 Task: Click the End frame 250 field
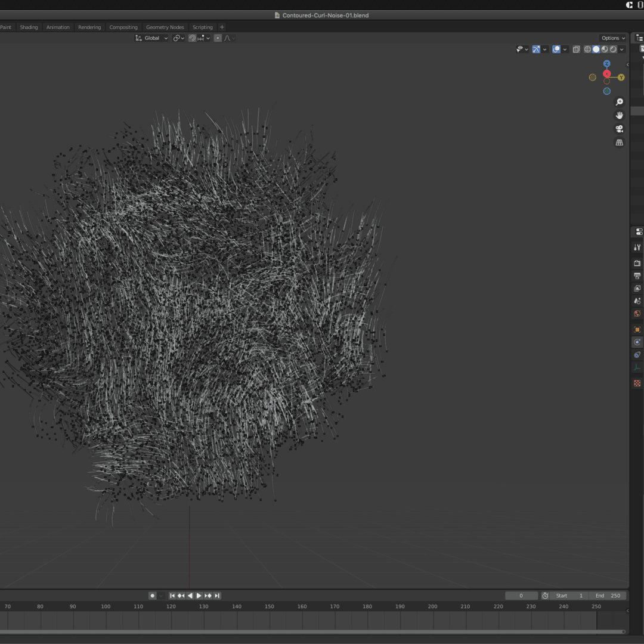coord(608,596)
